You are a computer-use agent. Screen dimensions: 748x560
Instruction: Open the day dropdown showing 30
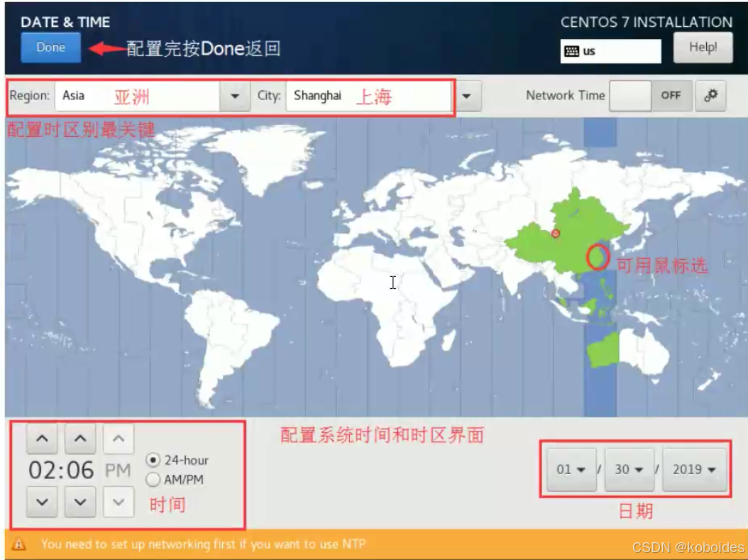[629, 469]
